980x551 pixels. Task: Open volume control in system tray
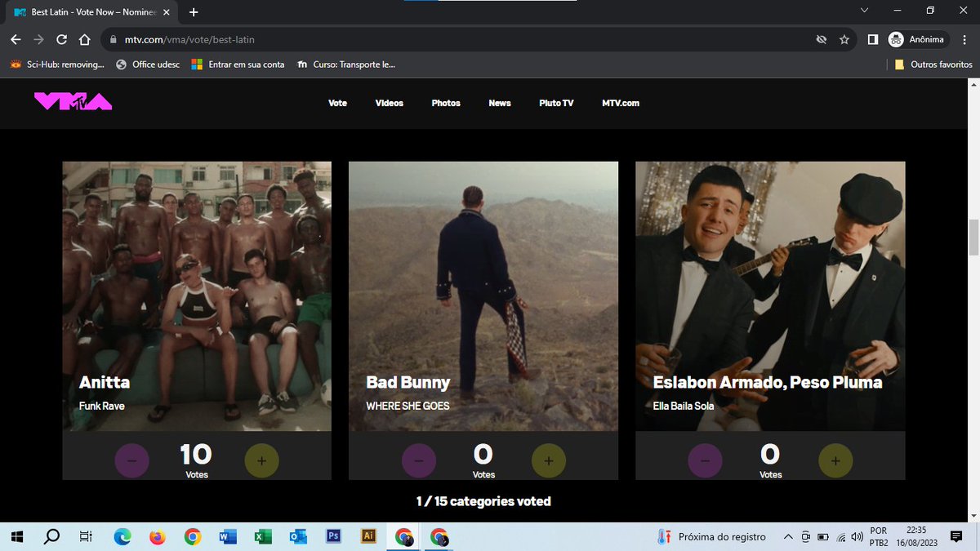[x=856, y=536]
